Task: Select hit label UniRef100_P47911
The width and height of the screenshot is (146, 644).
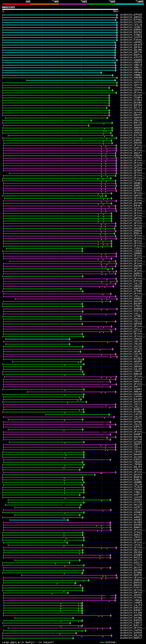Action: pos(131,158)
